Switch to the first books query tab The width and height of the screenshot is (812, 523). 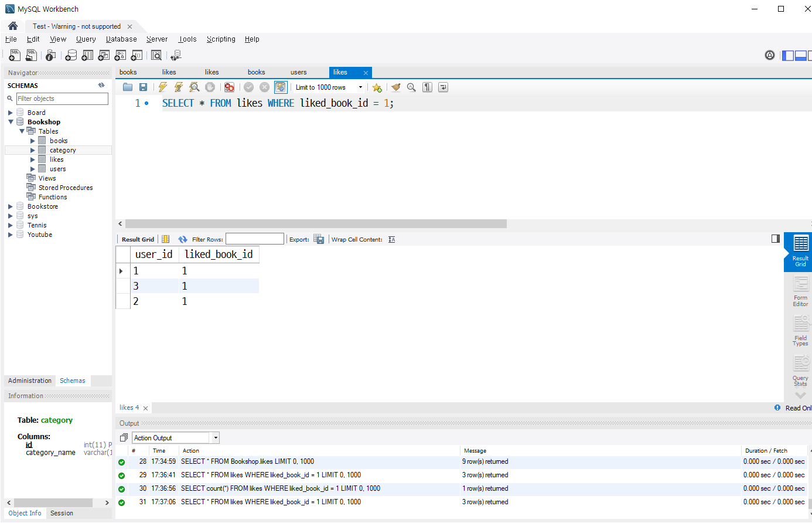pyautogui.click(x=128, y=72)
